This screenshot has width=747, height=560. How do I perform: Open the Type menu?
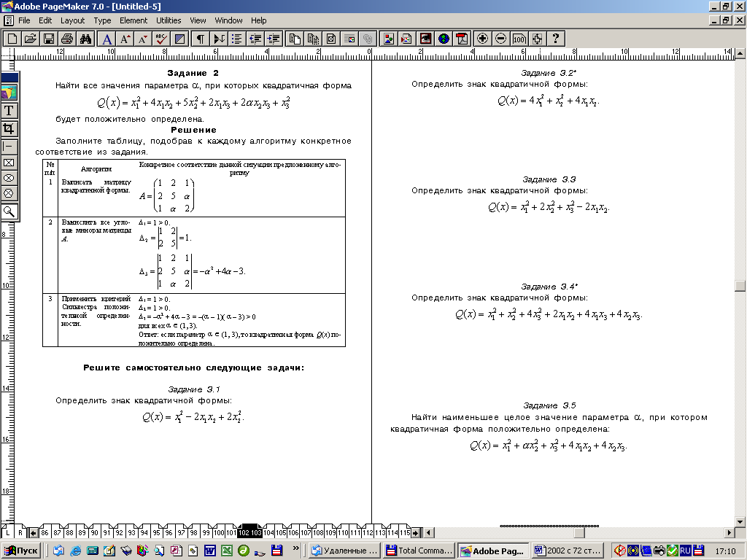click(x=102, y=20)
